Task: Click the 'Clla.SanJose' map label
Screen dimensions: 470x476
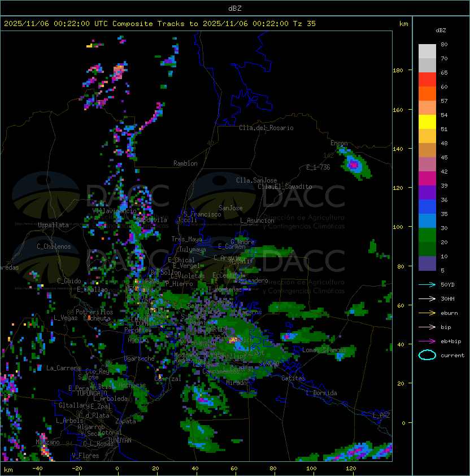Action: 256,180
